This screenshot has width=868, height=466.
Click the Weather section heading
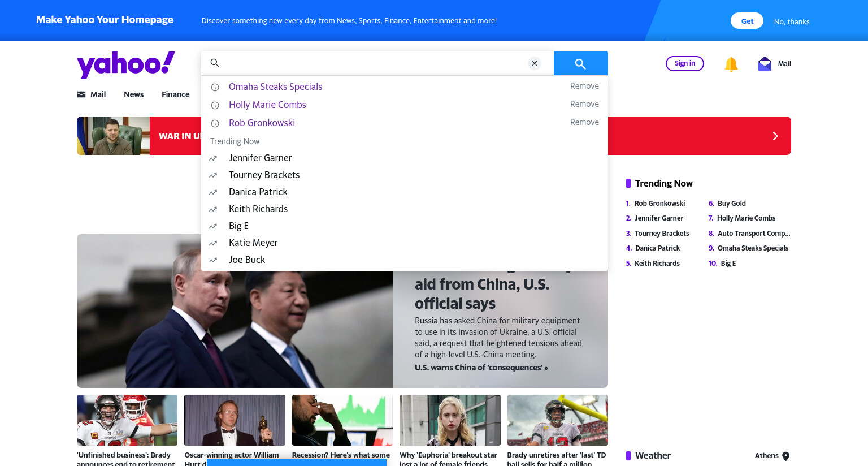tap(653, 456)
